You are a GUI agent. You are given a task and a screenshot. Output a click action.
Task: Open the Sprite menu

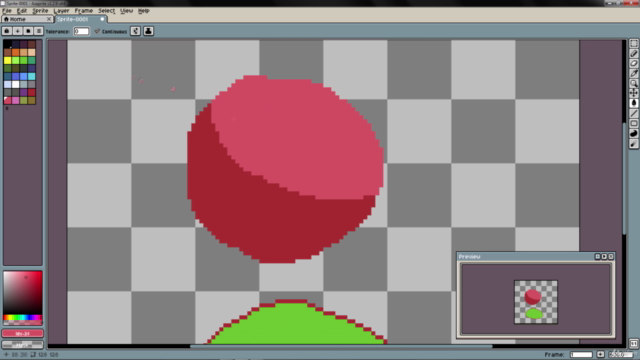(40, 11)
